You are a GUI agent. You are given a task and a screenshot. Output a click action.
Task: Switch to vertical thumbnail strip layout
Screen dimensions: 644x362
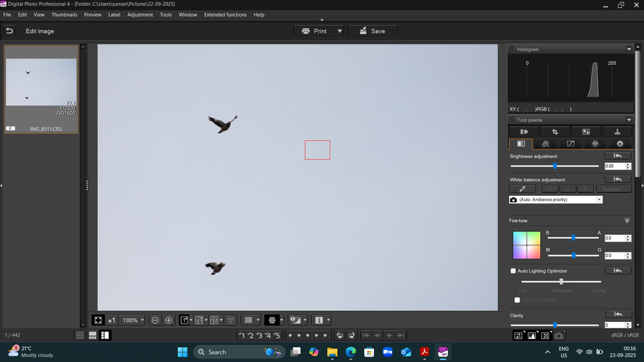(x=105, y=336)
